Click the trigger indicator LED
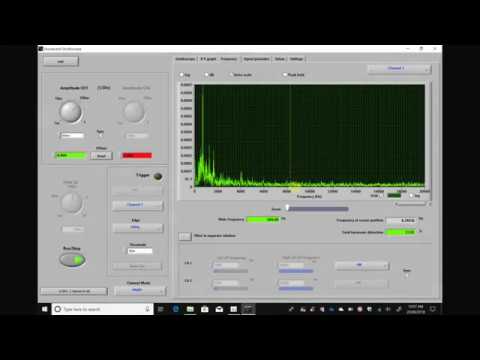480x360 pixels. pyautogui.click(x=158, y=176)
